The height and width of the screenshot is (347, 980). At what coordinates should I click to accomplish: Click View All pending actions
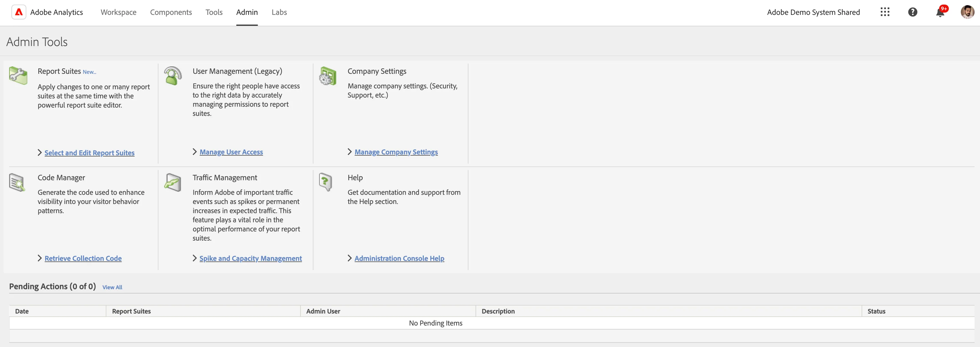[x=112, y=287]
